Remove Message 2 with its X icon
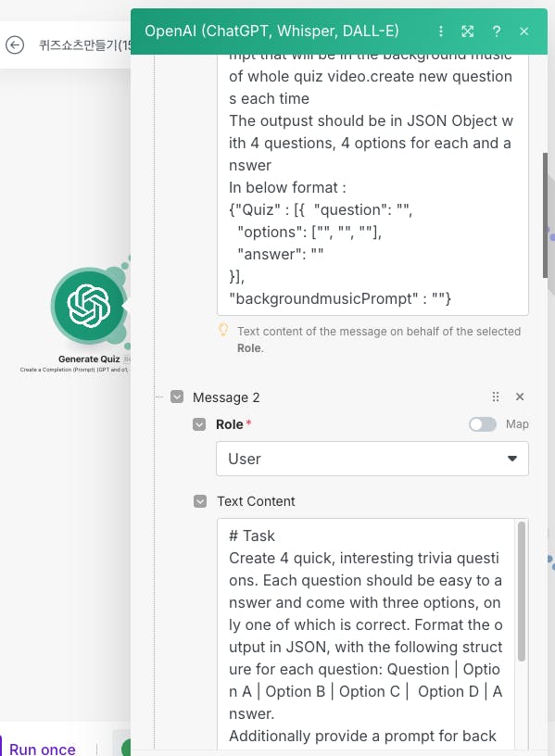This screenshot has height=756, width=555. coord(520,397)
